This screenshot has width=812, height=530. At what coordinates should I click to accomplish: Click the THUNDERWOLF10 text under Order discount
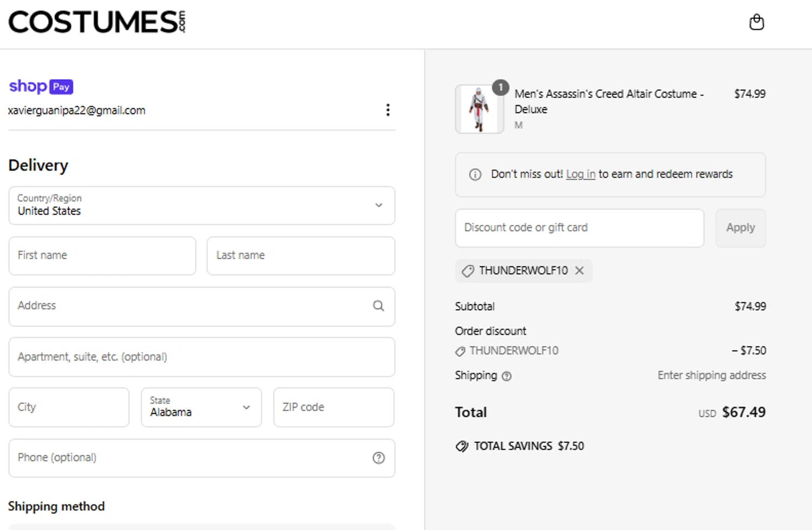pos(514,351)
